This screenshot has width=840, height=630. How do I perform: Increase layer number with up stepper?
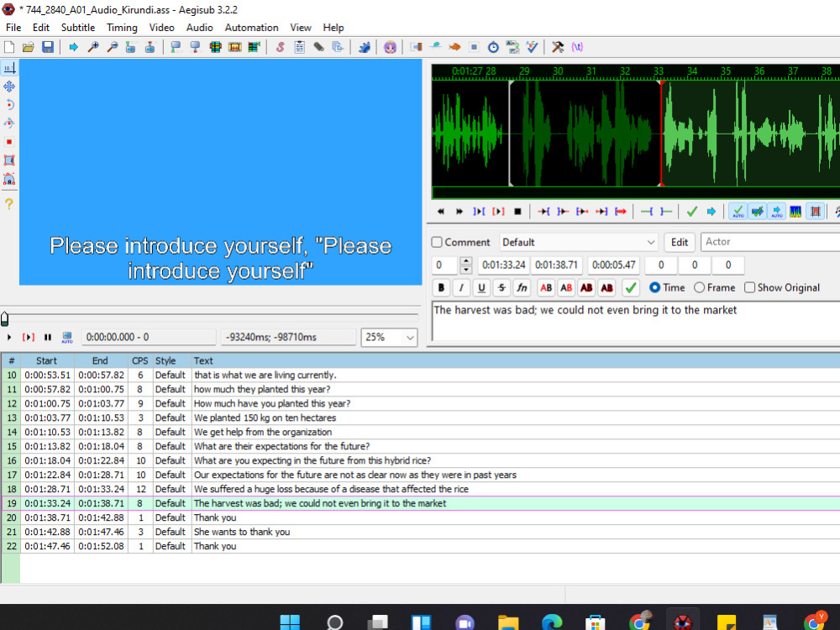465,261
